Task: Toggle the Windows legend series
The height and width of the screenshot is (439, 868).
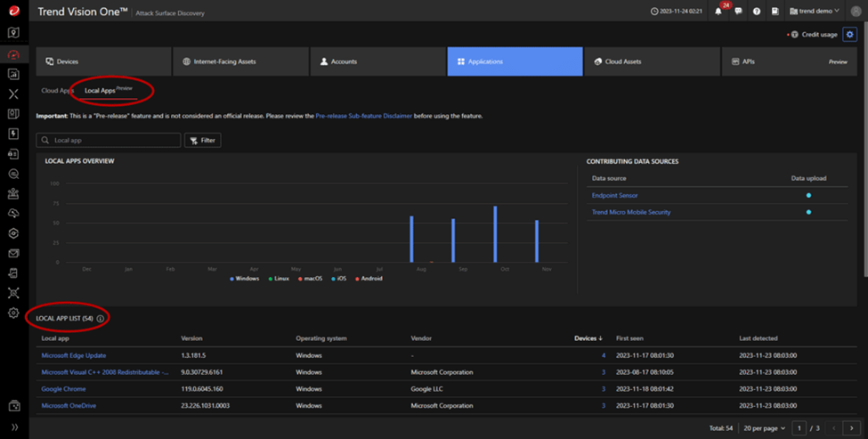Action: (x=244, y=279)
